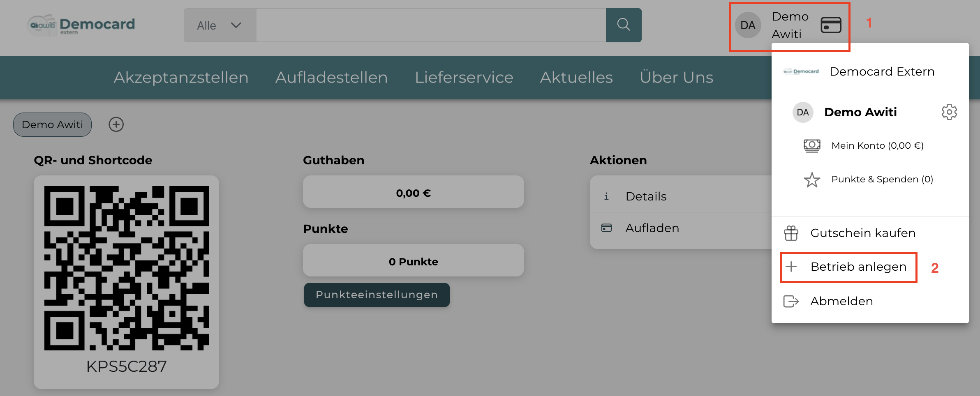
Task: Choose Abmelden to log out
Action: [841, 301]
